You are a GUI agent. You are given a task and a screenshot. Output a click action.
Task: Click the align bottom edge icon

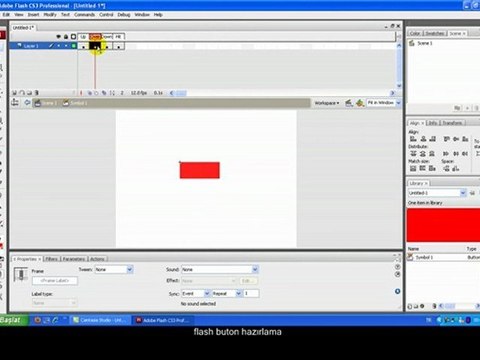pyautogui.click(x=465, y=139)
